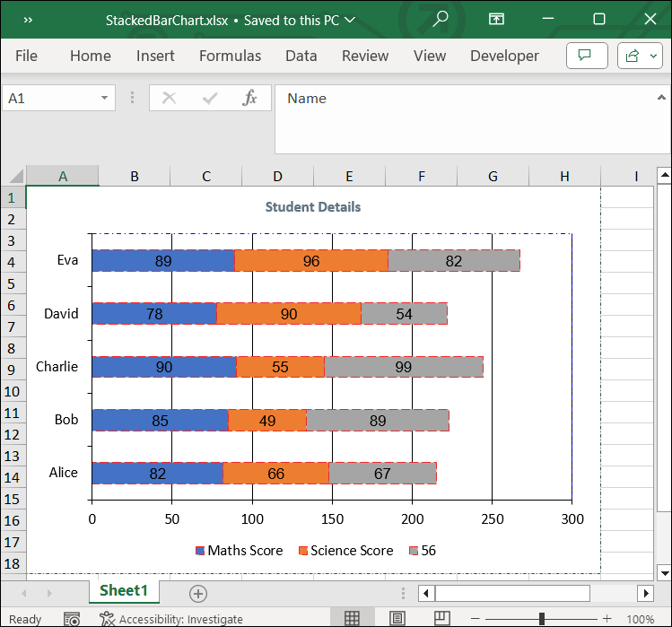
Task: Select all cells with corner triangle
Action: tap(16, 176)
